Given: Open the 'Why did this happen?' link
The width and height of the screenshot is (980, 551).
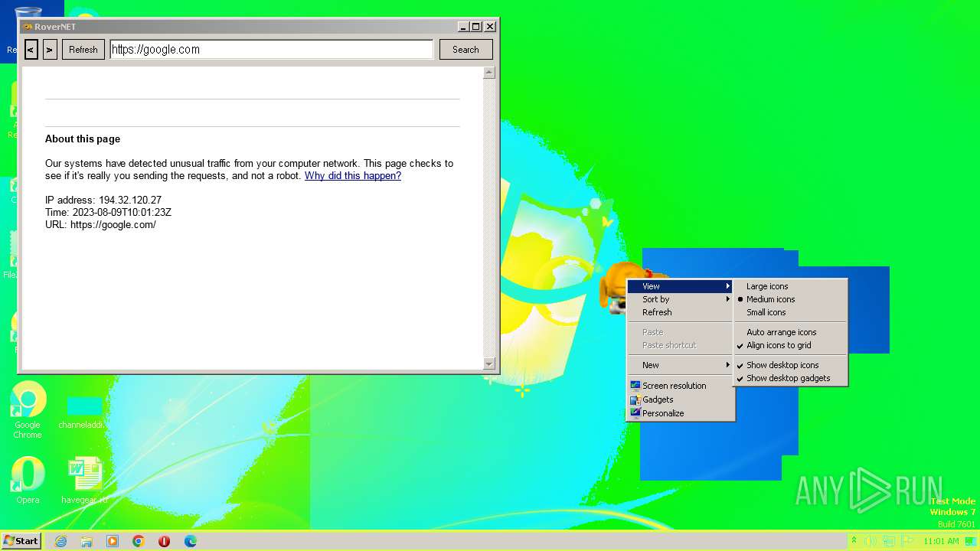Looking at the screenshot, I should (353, 175).
